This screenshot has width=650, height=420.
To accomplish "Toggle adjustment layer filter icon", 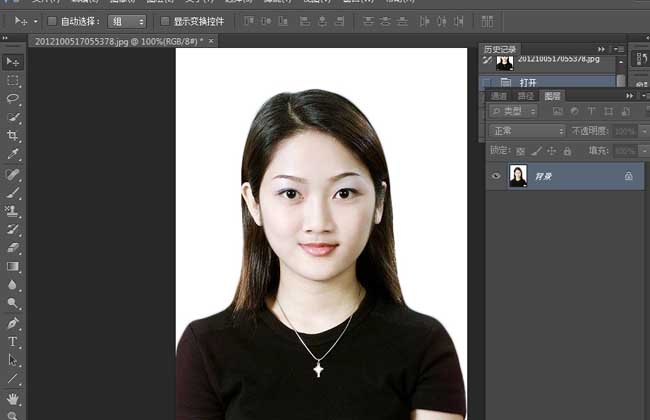I will pyautogui.click(x=575, y=111).
